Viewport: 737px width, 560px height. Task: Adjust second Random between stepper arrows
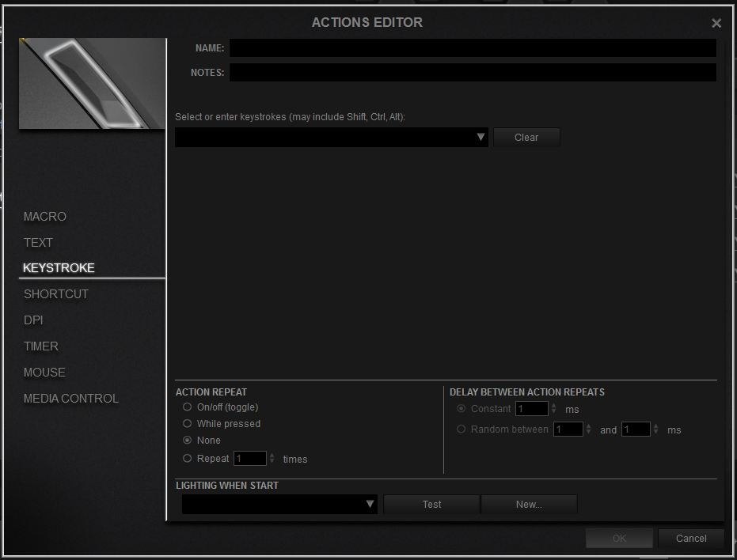coord(655,429)
